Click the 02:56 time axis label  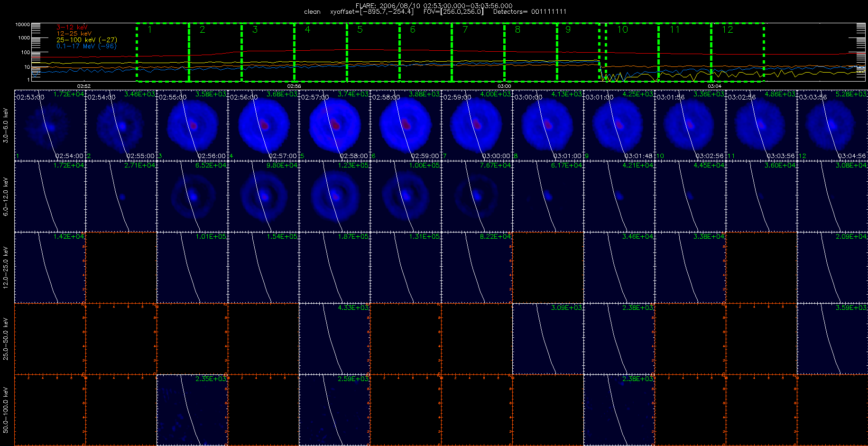pyautogui.click(x=294, y=86)
